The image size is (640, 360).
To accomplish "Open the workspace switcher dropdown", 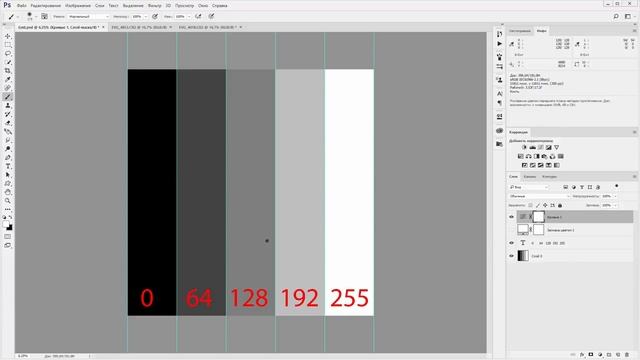I will pyautogui.click(x=629, y=16).
